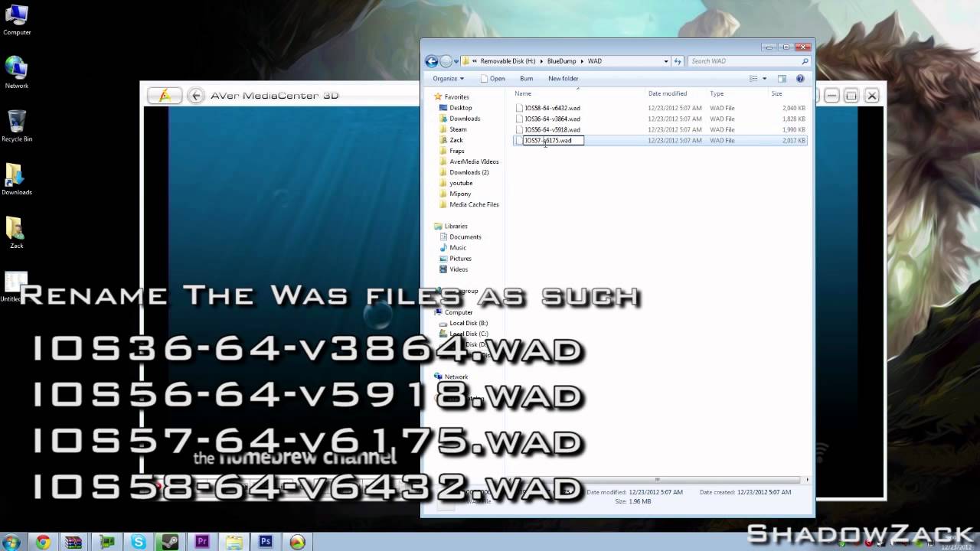Click Removable Disk (H:) in address bar
980x551 pixels.
pyautogui.click(x=508, y=61)
